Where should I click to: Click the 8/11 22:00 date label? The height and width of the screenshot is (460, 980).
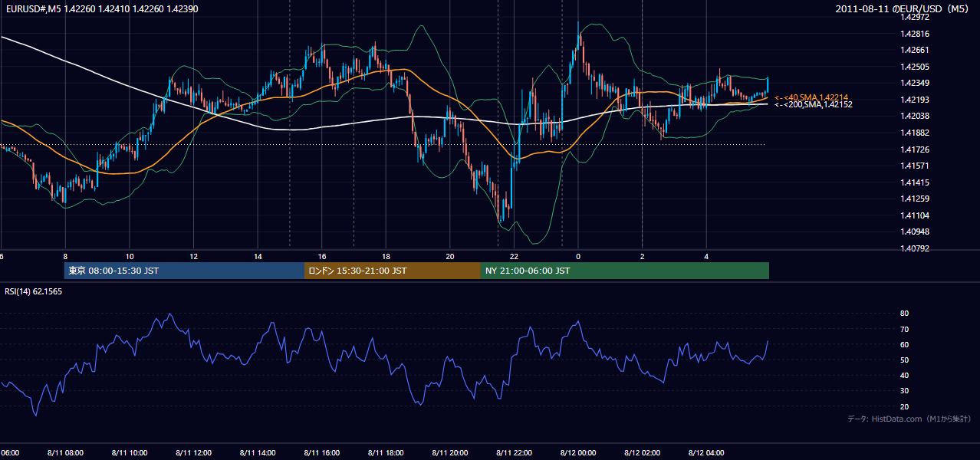[x=515, y=453]
